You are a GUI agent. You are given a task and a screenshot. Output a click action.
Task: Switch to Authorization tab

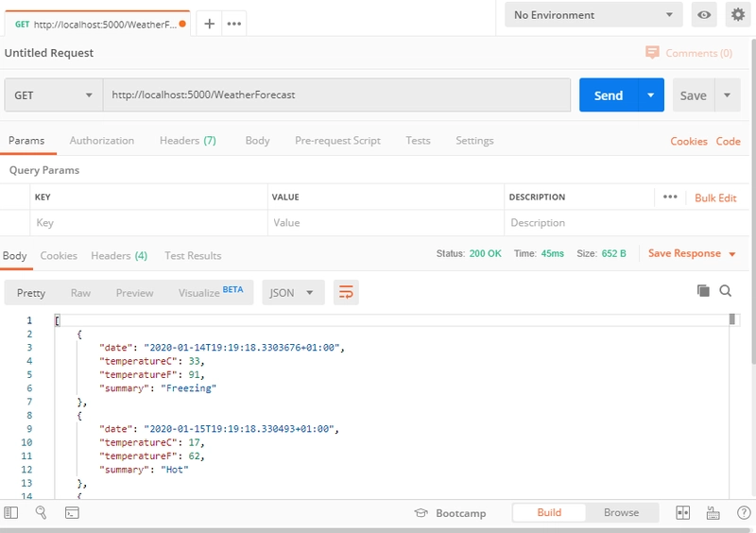pos(102,141)
